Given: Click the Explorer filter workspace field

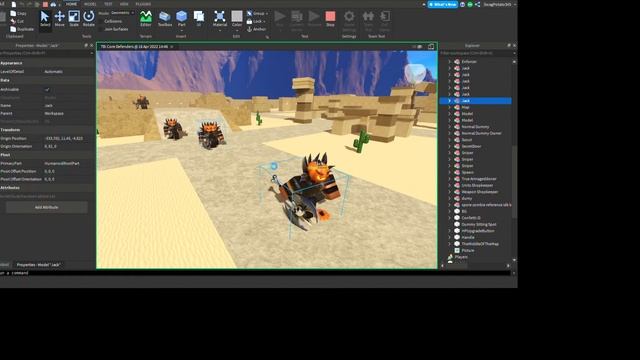Looking at the screenshot, I should [x=477, y=53].
